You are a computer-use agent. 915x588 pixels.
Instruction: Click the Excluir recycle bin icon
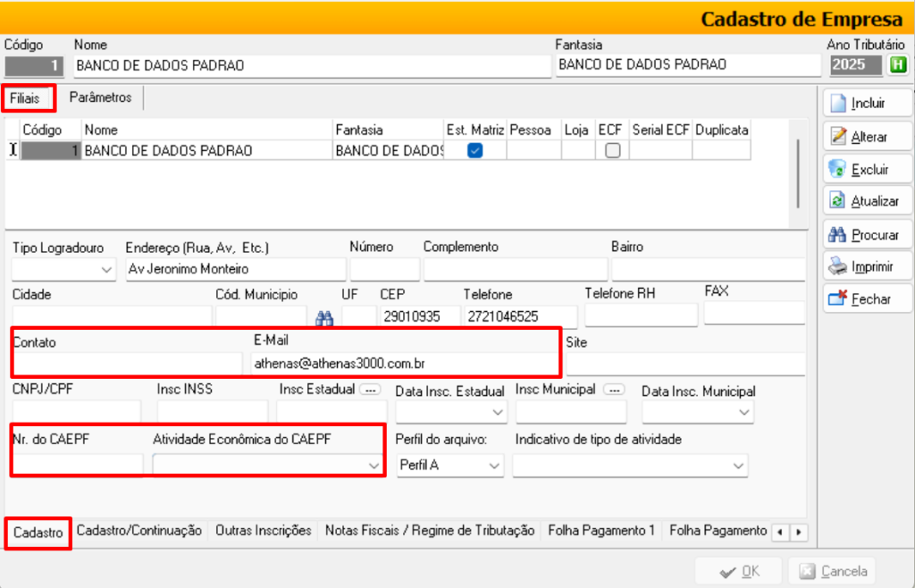838,169
